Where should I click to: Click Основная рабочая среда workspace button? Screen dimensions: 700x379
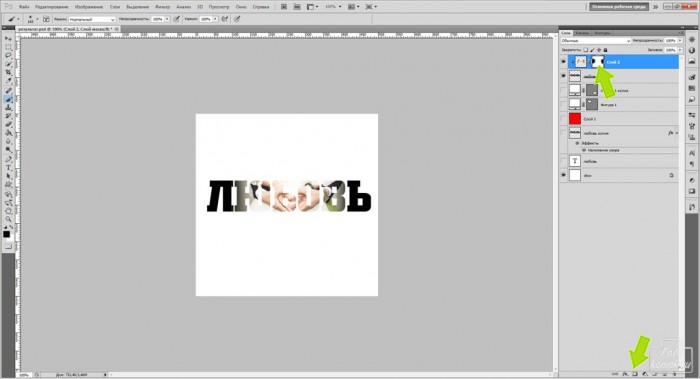click(619, 7)
